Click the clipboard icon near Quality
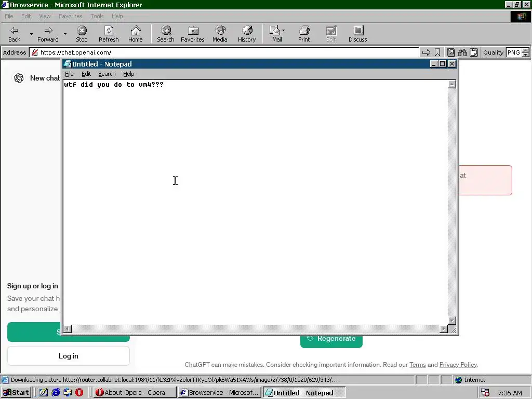The image size is (532, 399). pyautogui.click(x=474, y=52)
